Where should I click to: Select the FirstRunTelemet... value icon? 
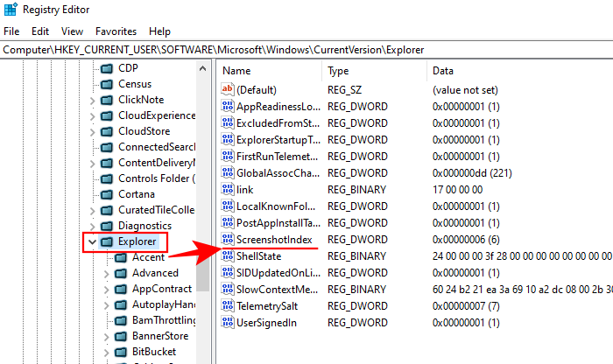[227, 156]
